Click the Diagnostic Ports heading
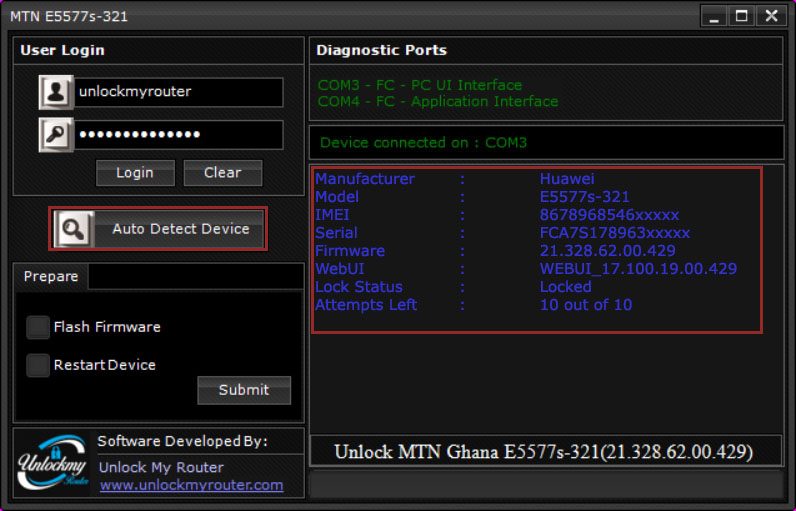This screenshot has height=511, width=796. tap(381, 50)
